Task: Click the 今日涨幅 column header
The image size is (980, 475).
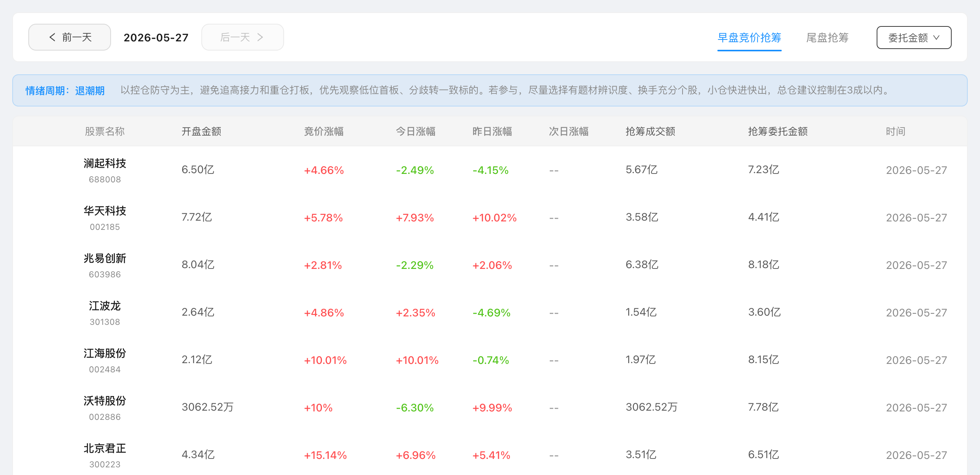Action: [416, 131]
